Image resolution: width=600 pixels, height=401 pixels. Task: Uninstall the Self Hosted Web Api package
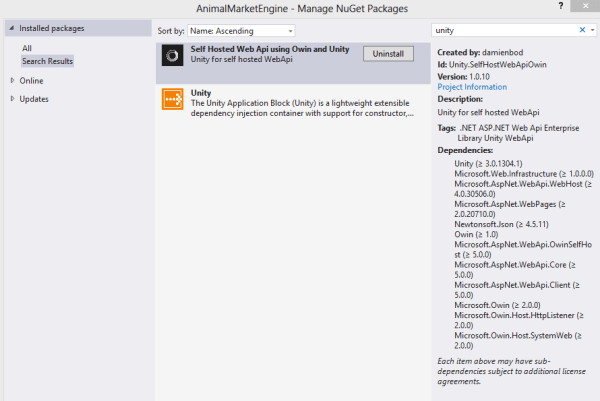coord(387,53)
